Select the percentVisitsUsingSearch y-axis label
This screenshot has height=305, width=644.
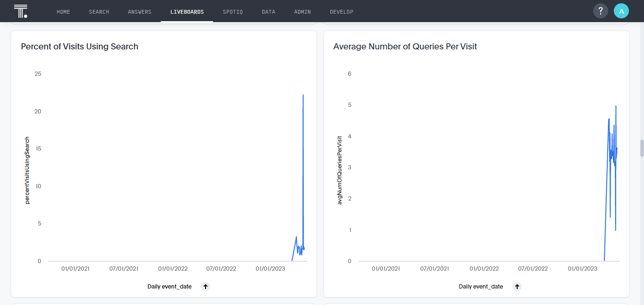pyautogui.click(x=27, y=170)
